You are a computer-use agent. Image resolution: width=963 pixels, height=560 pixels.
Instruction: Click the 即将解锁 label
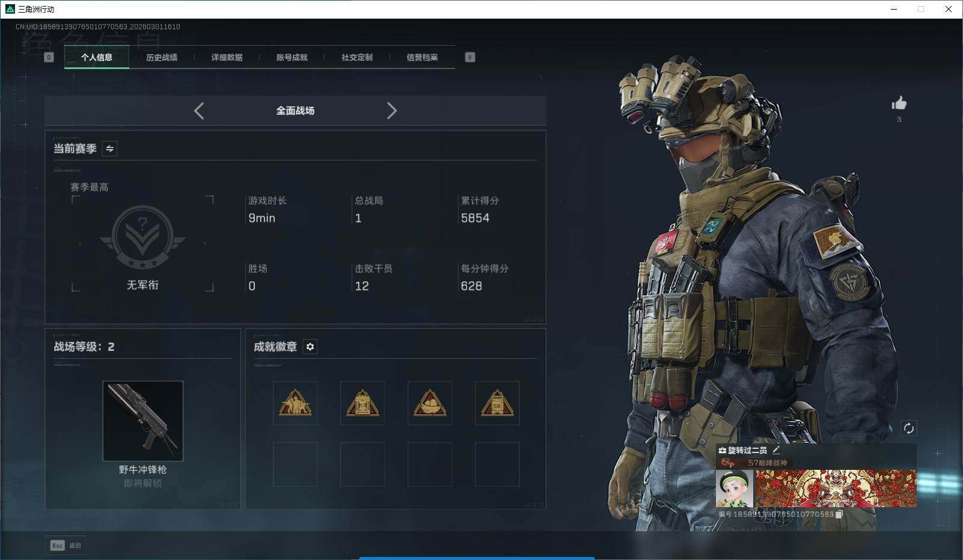143,483
